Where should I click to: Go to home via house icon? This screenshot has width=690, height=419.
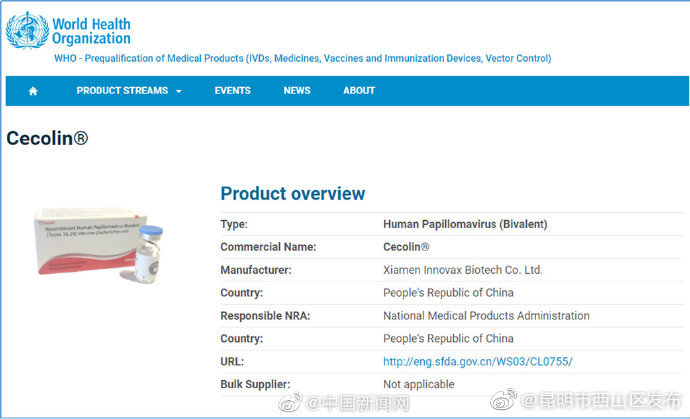click(33, 91)
